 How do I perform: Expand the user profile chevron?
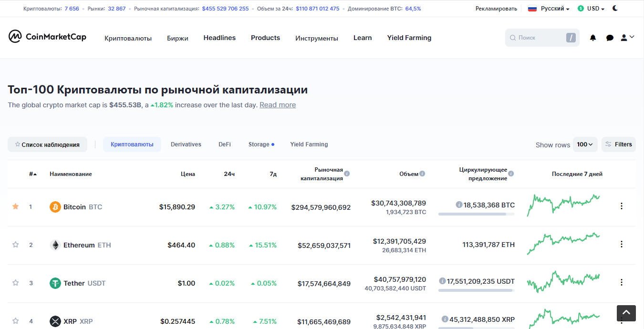(x=632, y=37)
